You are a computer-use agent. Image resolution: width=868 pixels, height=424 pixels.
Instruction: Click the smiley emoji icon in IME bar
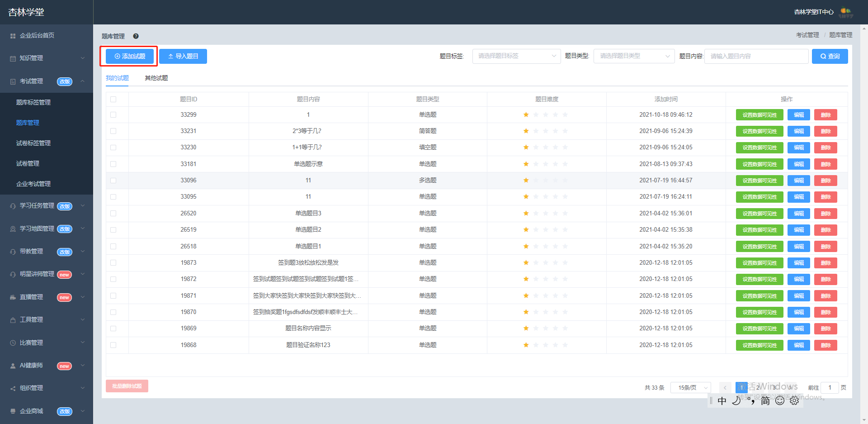[780, 400]
